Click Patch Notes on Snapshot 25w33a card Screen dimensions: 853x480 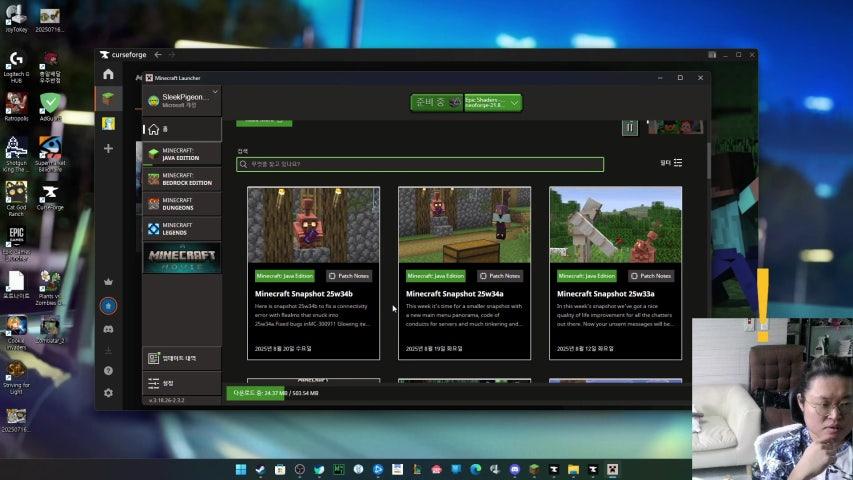click(651, 276)
